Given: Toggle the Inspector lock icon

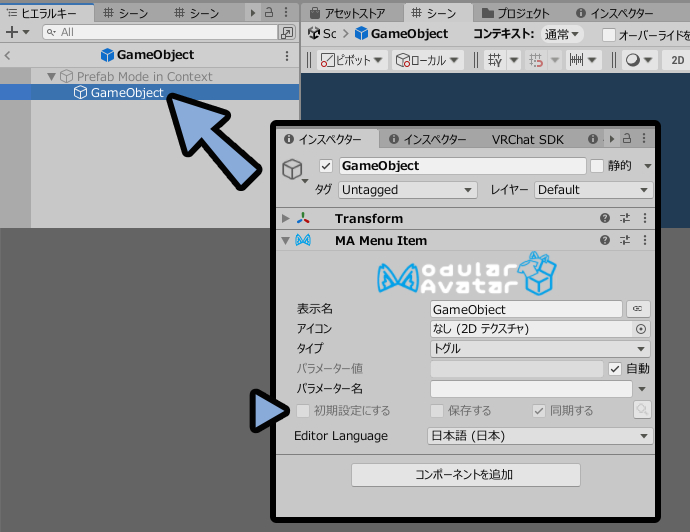Looking at the screenshot, I should (x=627, y=138).
